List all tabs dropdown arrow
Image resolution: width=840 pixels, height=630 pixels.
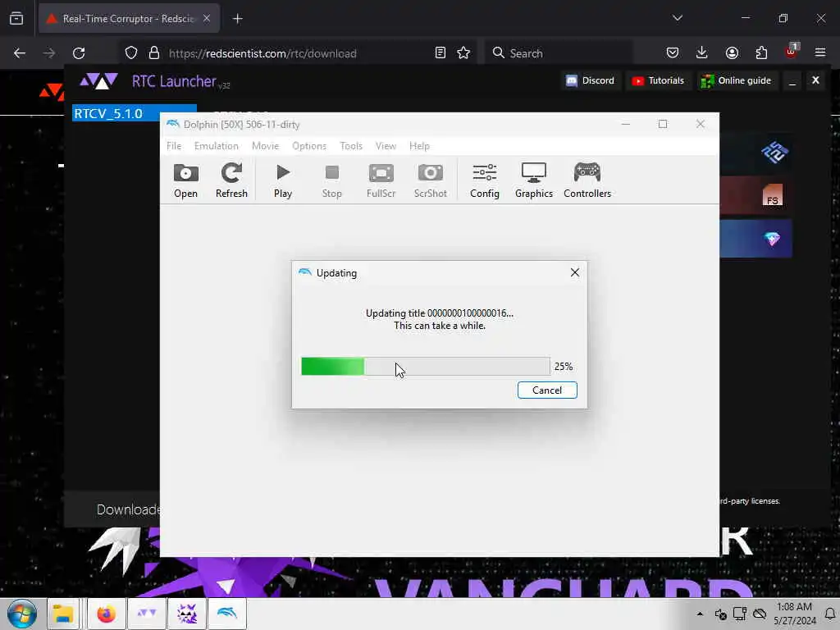point(677,18)
